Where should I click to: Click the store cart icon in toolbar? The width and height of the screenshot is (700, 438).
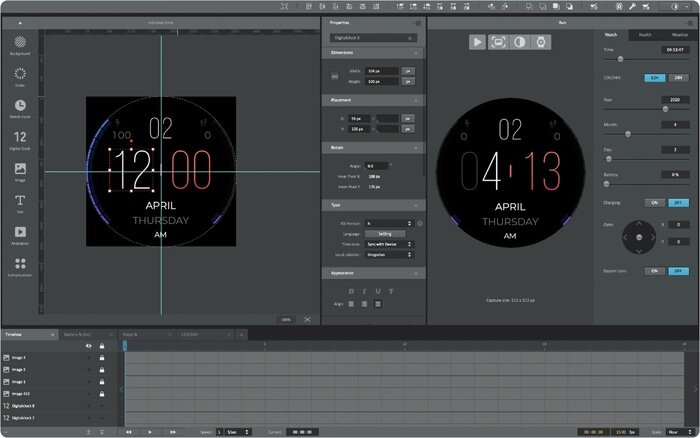[x=646, y=6]
